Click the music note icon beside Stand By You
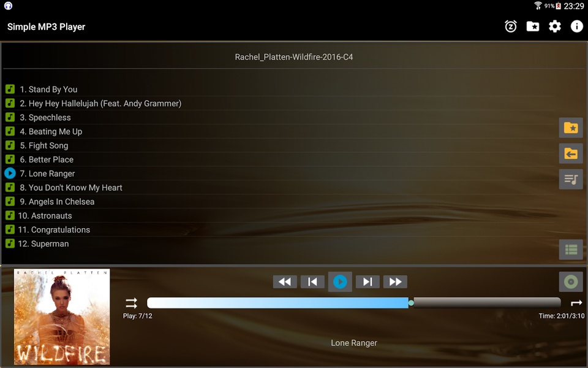Image resolution: width=588 pixels, height=368 pixels. (10, 89)
